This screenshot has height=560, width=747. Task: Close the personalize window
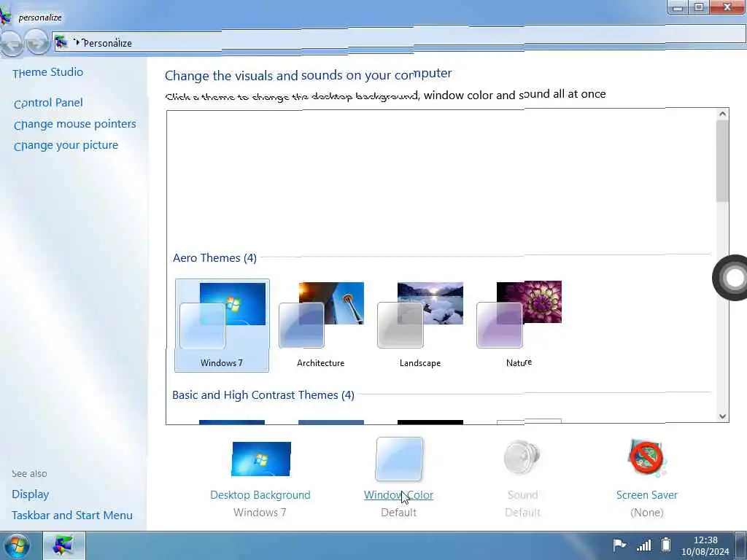coord(727,7)
